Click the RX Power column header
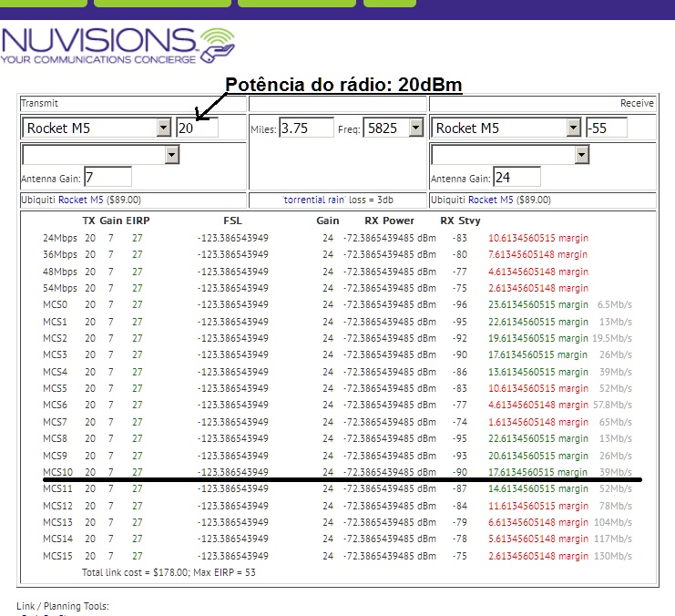Image resolution: width=675 pixels, height=616 pixels. pos(389,221)
